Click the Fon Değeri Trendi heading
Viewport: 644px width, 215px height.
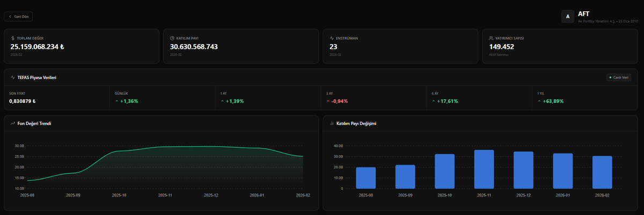[34, 124]
